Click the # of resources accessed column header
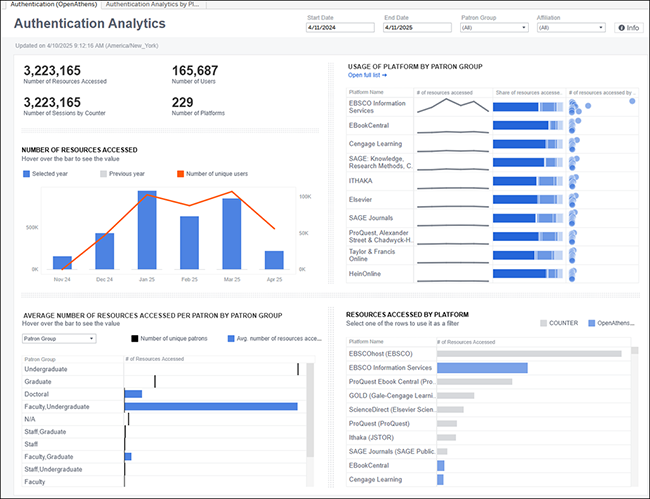650x499 pixels. coord(444,92)
